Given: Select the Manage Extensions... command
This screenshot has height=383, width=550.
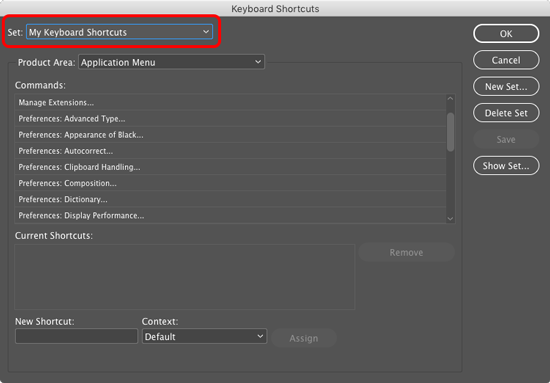Looking at the screenshot, I should [230, 102].
